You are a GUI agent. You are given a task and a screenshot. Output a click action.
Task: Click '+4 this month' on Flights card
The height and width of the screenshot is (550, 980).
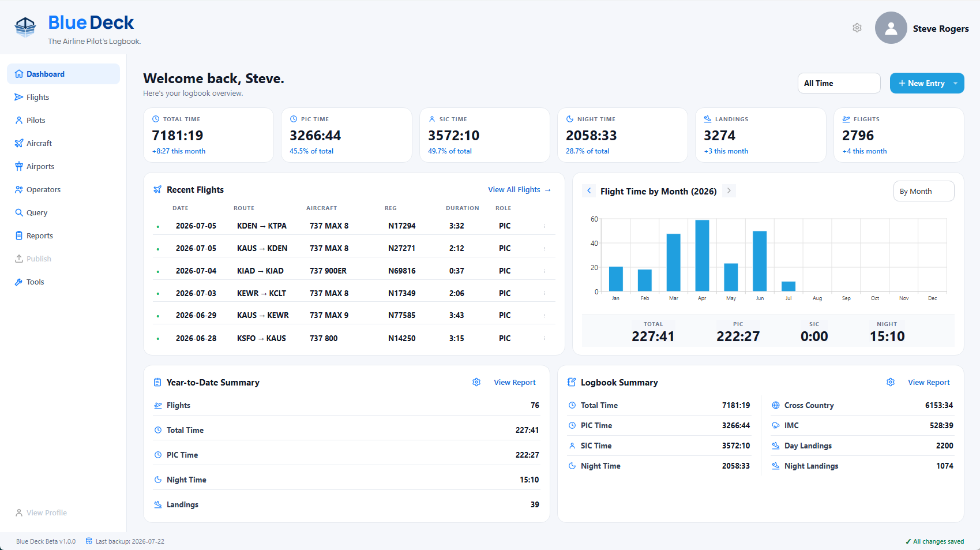click(x=864, y=151)
